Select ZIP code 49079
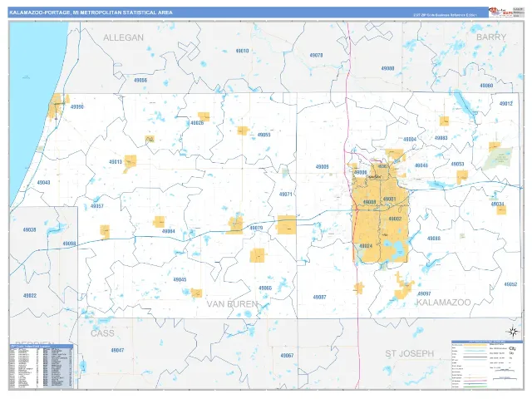 pyautogui.click(x=256, y=228)
